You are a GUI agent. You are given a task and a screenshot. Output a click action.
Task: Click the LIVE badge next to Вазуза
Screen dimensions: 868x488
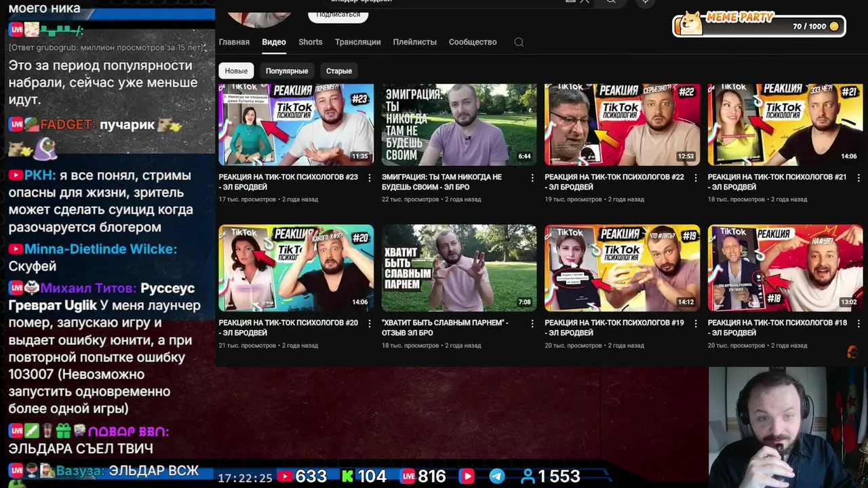click(16, 470)
